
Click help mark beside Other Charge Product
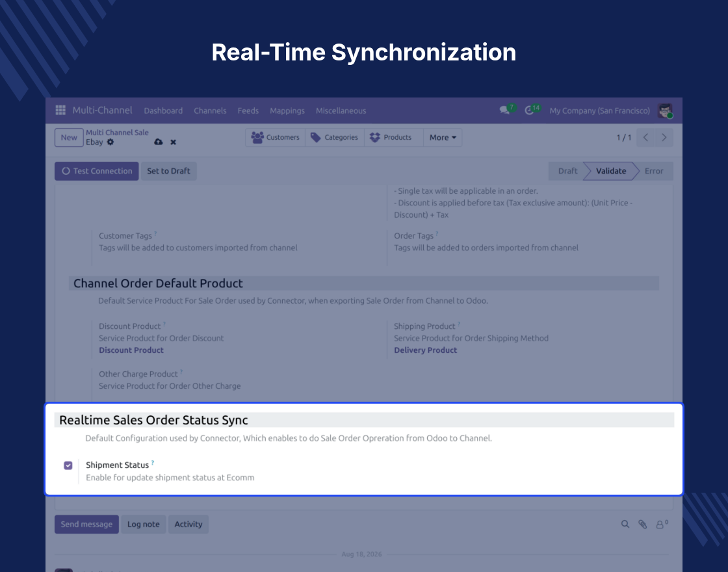click(181, 371)
